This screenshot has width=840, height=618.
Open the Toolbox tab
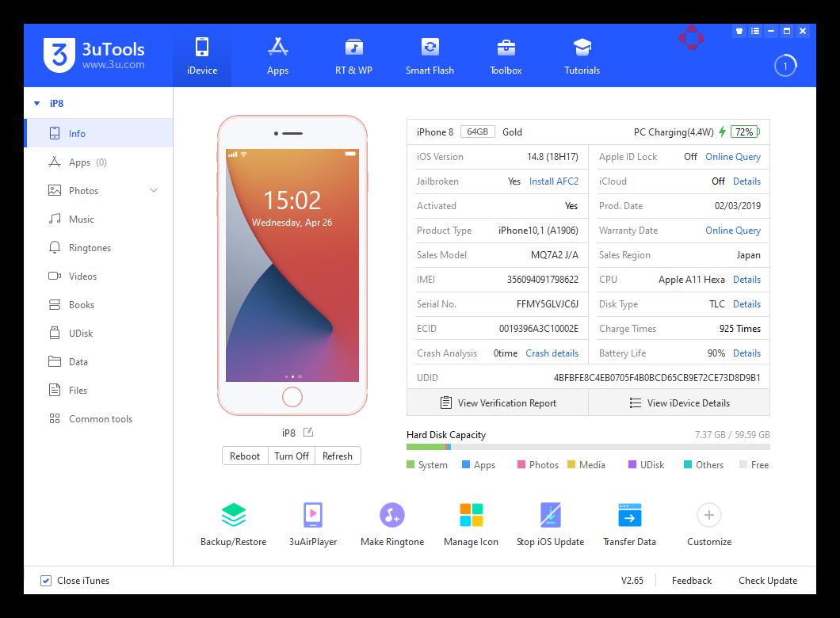(506, 55)
